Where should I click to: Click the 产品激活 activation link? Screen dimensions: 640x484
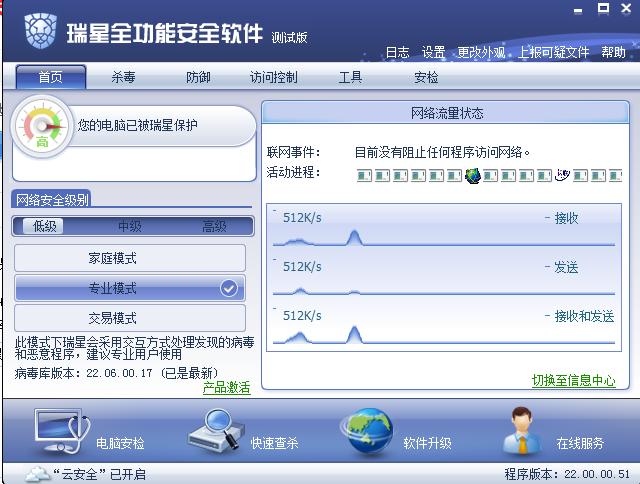click(x=227, y=387)
